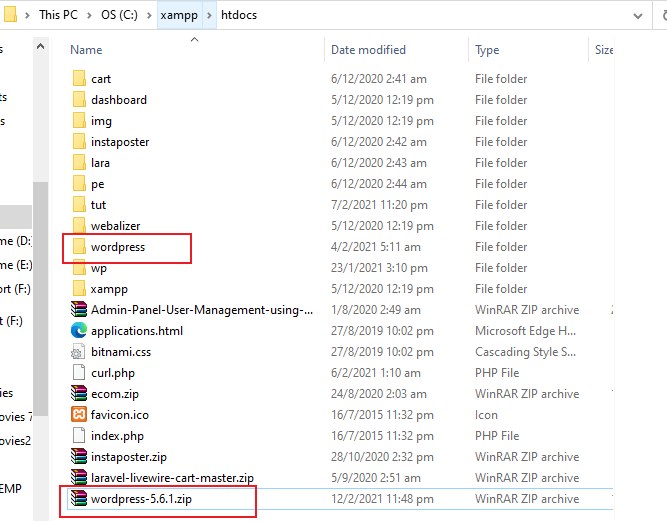This screenshot has width=667, height=521.
Task: Click the date 23/1/2021 3:10 pm
Action: pos(379,268)
